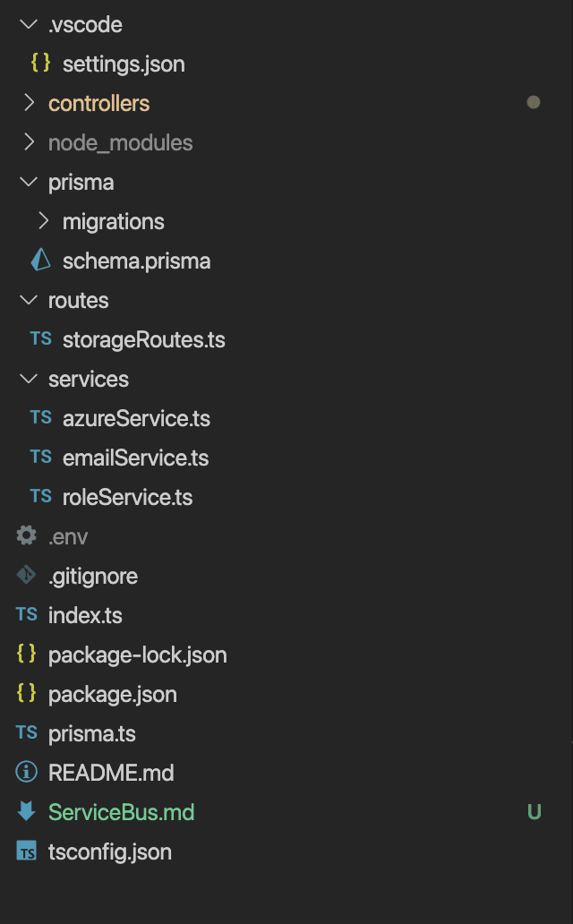Click the untracked U badge on ServiceBus.md
The image size is (573, 924).
click(x=534, y=812)
